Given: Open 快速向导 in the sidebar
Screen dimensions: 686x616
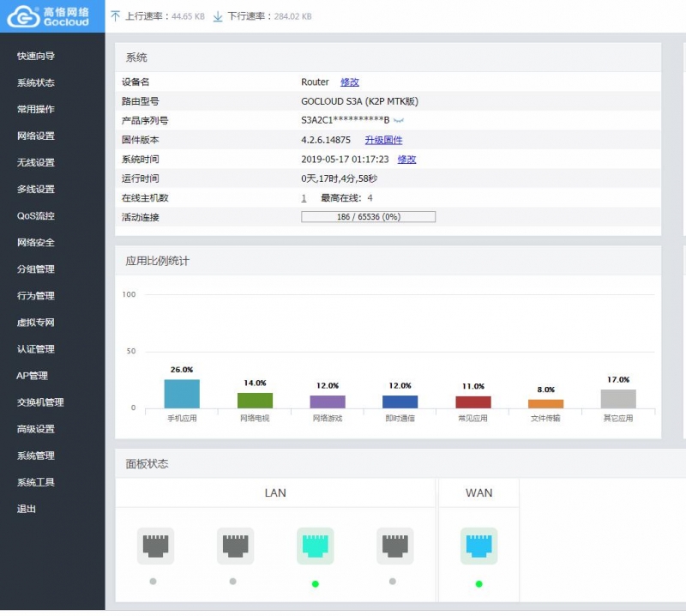Looking at the screenshot, I should tap(36, 56).
